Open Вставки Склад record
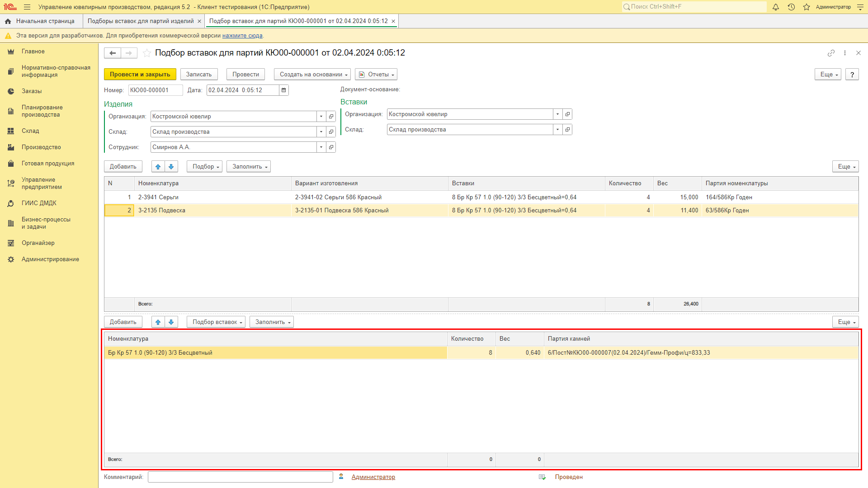 tap(567, 130)
